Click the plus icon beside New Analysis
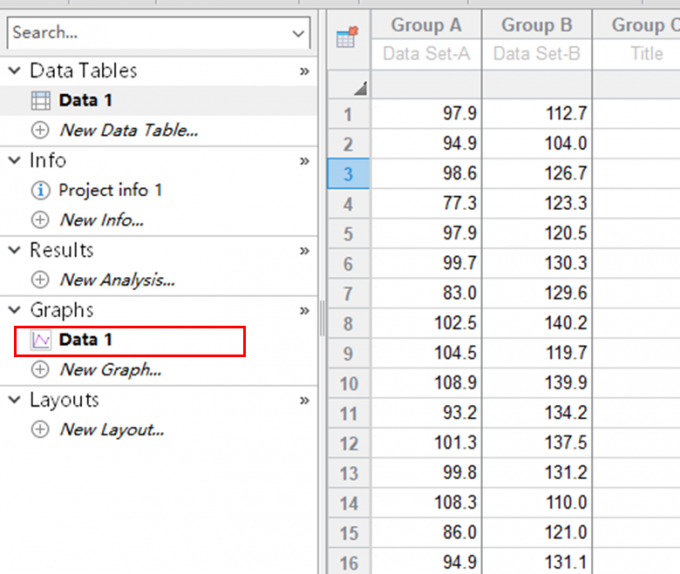This screenshot has width=680, height=574. 40,280
